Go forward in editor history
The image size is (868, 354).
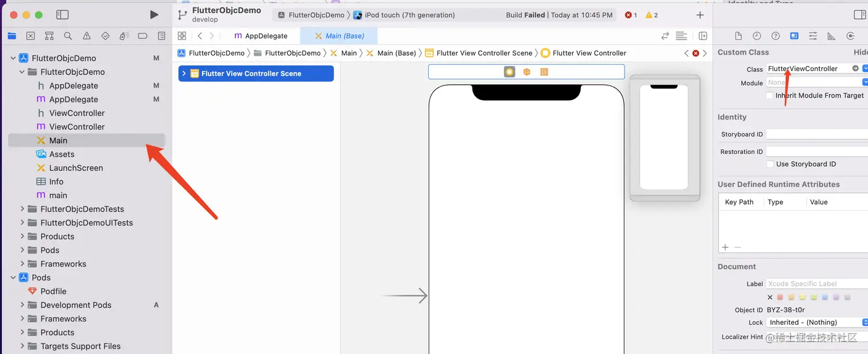pyautogui.click(x=212, y=36)
